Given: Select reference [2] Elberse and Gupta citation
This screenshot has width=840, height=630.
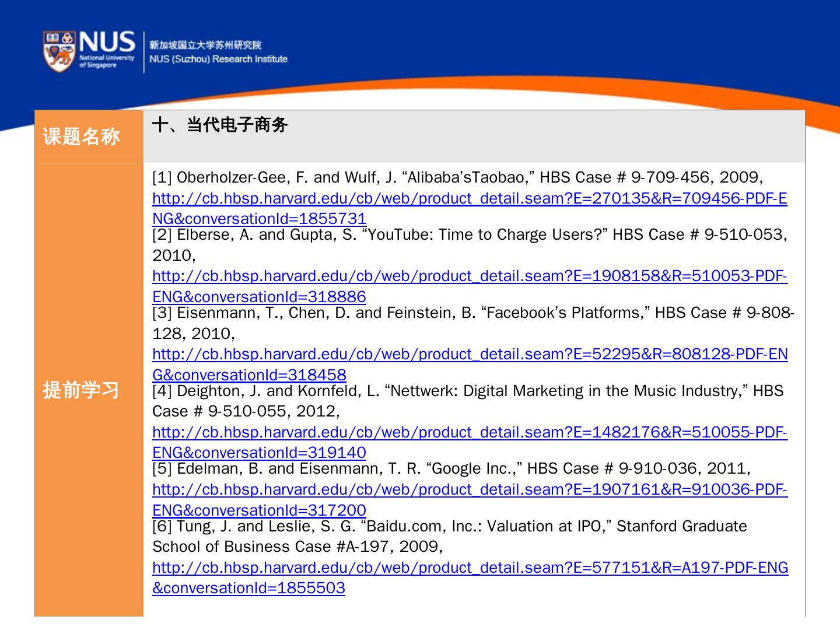Looking at the screenshot, I should coord(470,244).
